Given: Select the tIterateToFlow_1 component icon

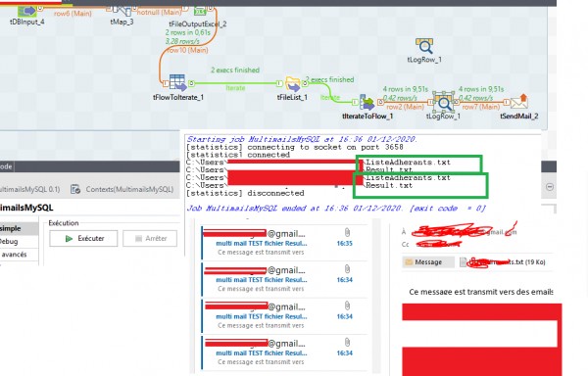Looking at the screenshot, I should tap(367, 102).
